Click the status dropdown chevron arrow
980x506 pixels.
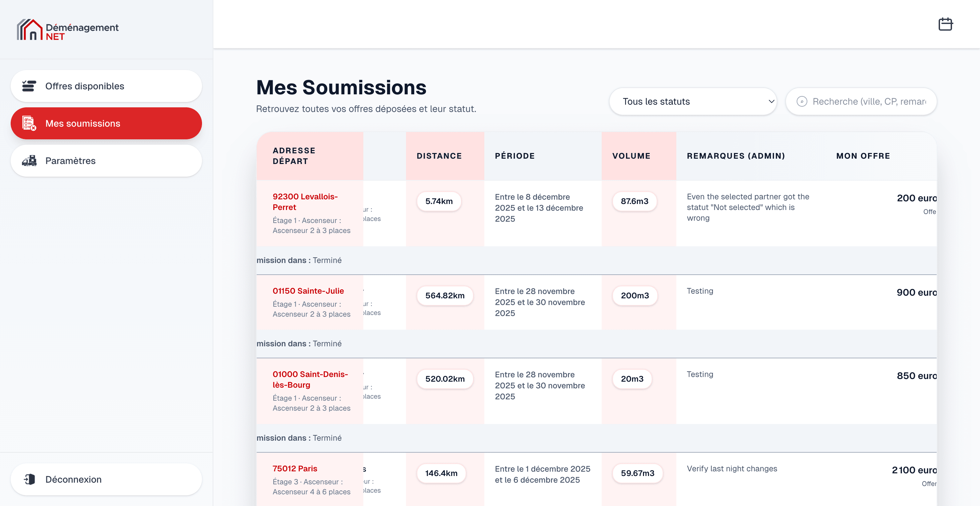(x=771, y=102)
